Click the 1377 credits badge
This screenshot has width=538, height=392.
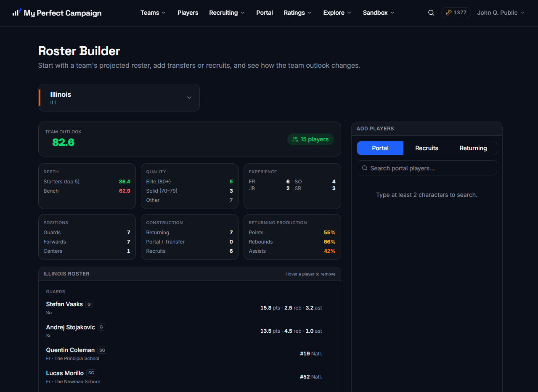coord(456,13)
